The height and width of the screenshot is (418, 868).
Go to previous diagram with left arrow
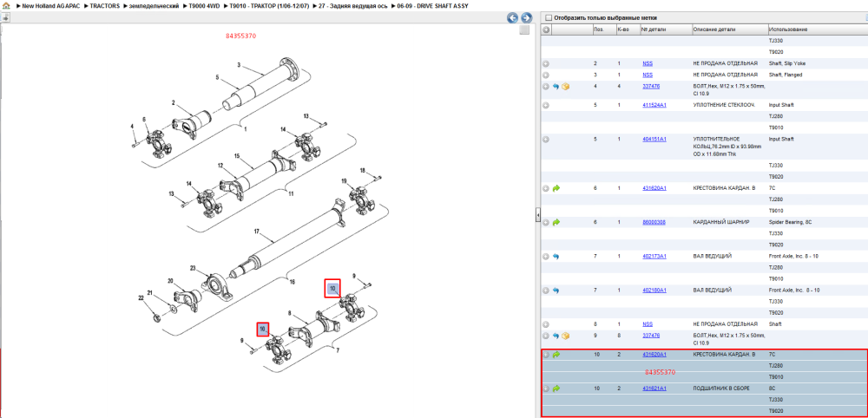(x=513, y=17)
